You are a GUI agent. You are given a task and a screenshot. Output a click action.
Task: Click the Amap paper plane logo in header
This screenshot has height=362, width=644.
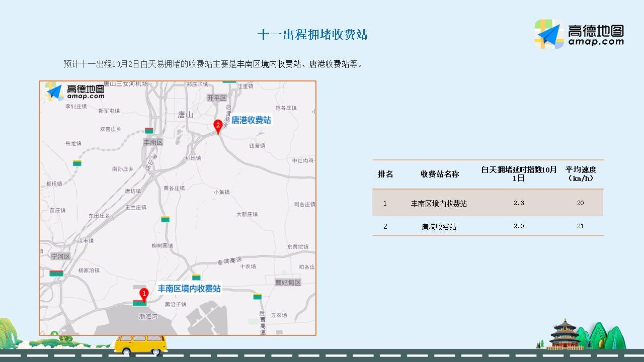coord(549,34)
